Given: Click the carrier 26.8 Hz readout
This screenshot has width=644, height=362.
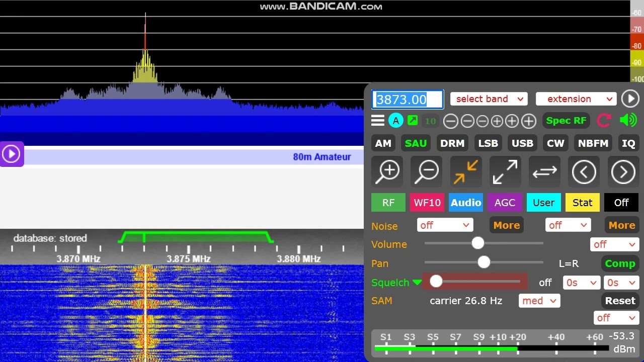Looking at the screenshot, I should pos(466,301).
